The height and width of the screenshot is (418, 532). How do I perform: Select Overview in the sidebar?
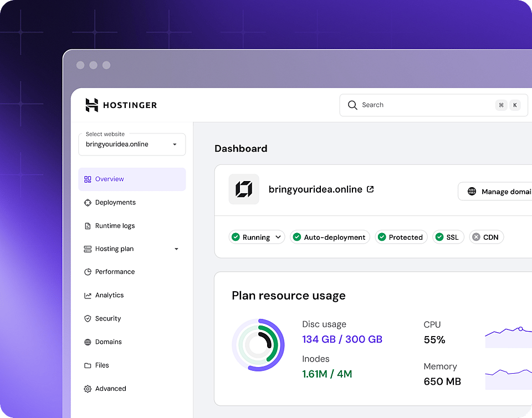(132, 179)
